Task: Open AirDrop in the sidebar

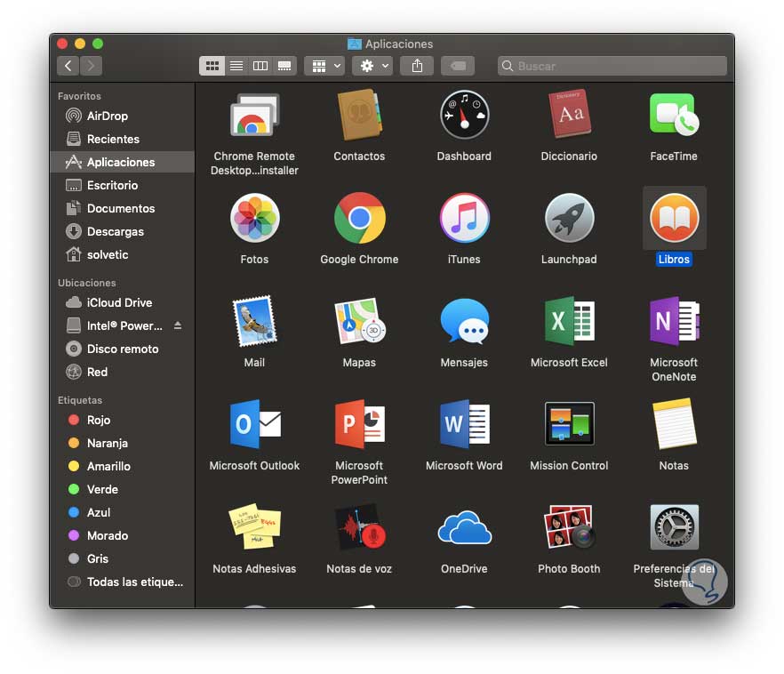Action: pyautogui.click(x=122, y=116)
